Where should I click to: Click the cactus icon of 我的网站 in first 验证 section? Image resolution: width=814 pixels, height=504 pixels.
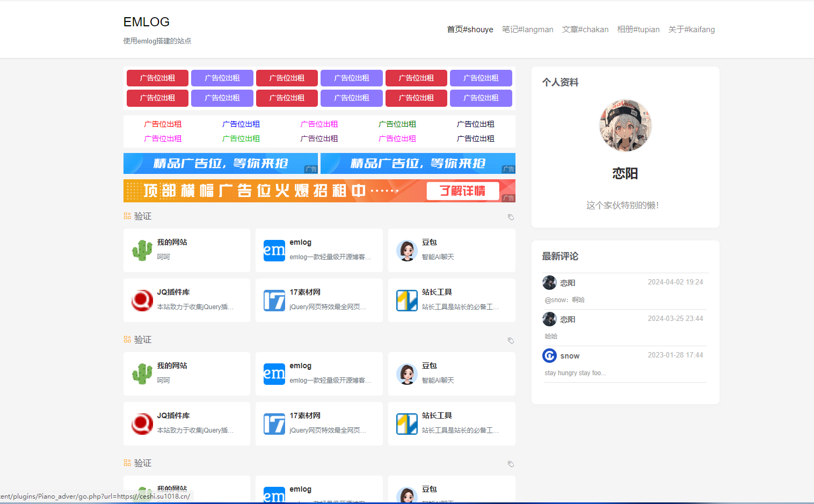click(x=142, y=251)
